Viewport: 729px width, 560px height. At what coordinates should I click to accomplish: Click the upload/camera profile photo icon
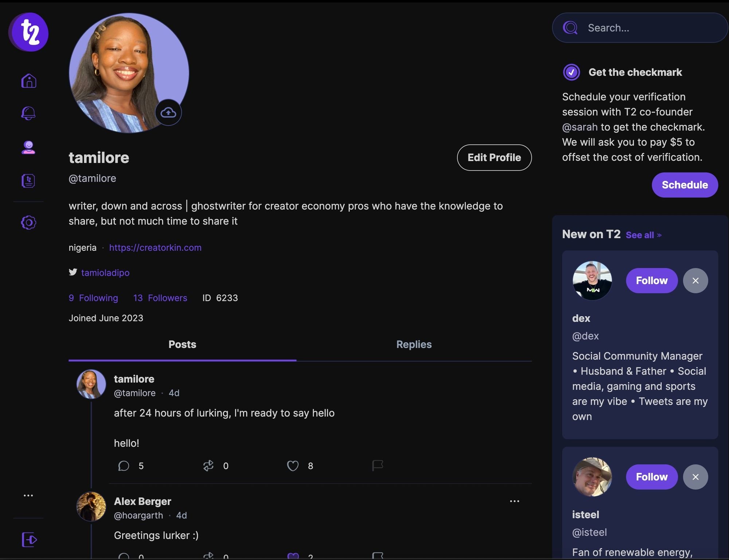pos(169,112)
